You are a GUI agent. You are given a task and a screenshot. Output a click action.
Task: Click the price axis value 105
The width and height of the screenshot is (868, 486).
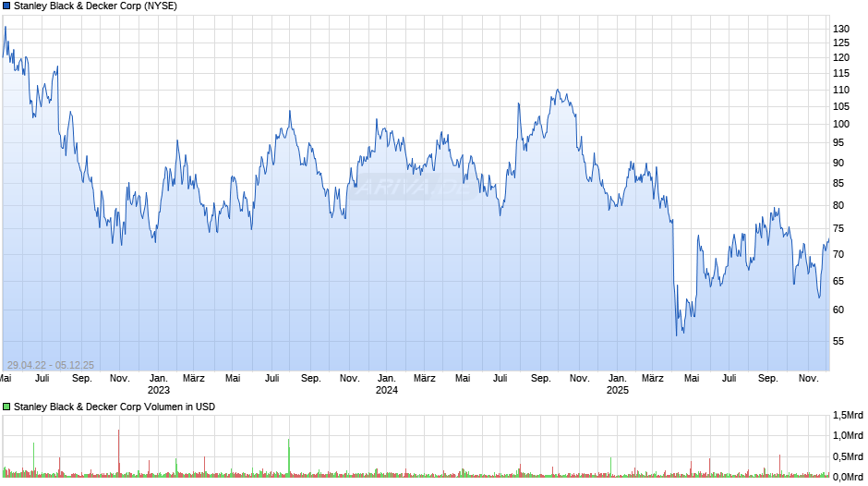(x=841, y=106)
